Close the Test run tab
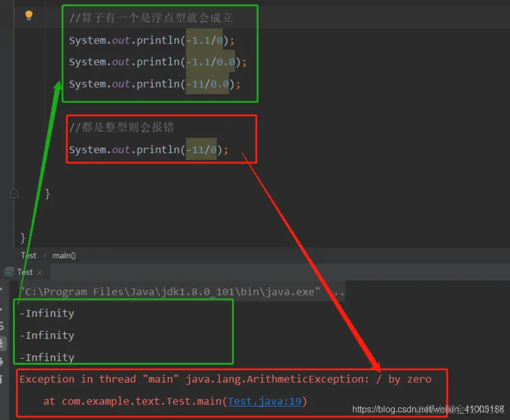The height and width of the screenshot is (420, 510). click(x=40, y=272)
